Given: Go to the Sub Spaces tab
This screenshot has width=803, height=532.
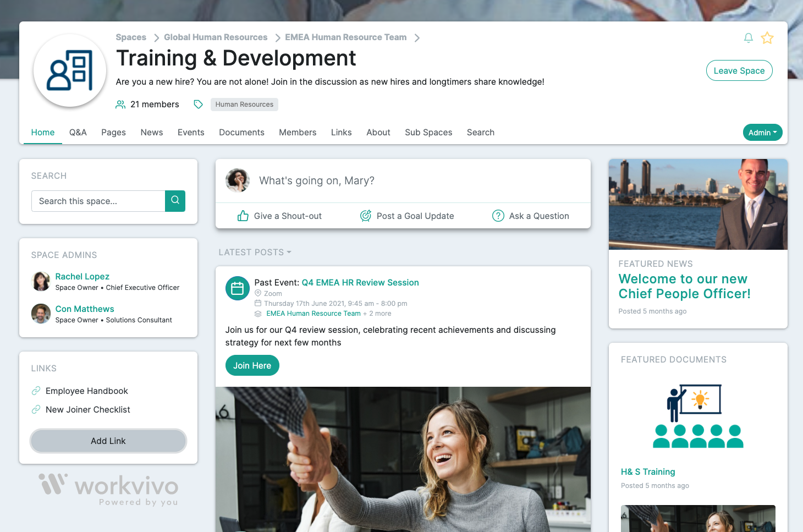Looking at the screenshot, I should (x=428, y=133).
